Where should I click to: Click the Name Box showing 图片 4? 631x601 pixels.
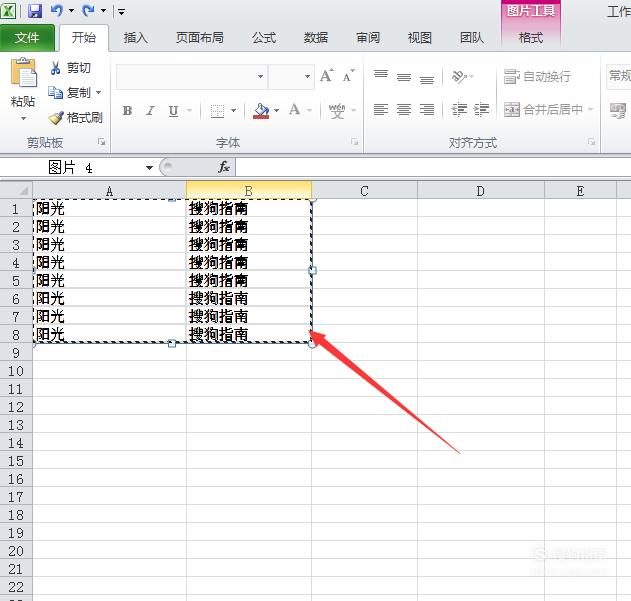[72, 167]
